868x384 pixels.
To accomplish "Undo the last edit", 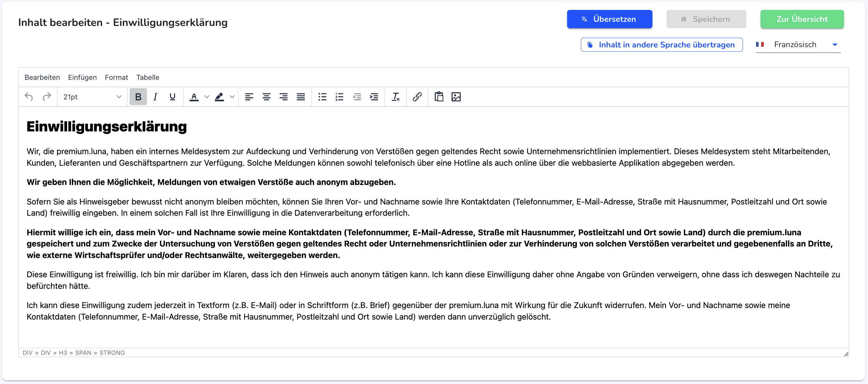I will tap(29, 97).
